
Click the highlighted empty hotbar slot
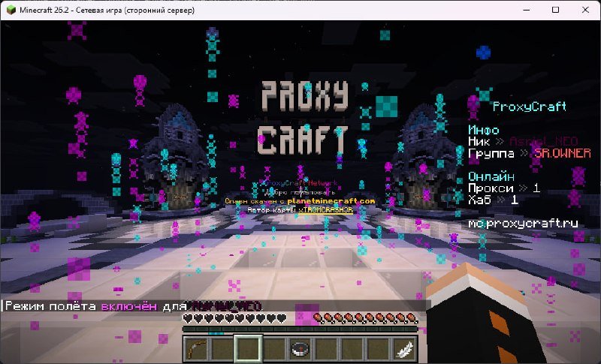[249, 349]
